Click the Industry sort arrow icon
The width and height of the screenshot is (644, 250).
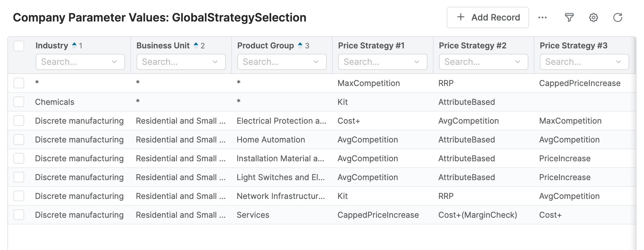coord(75,45)
